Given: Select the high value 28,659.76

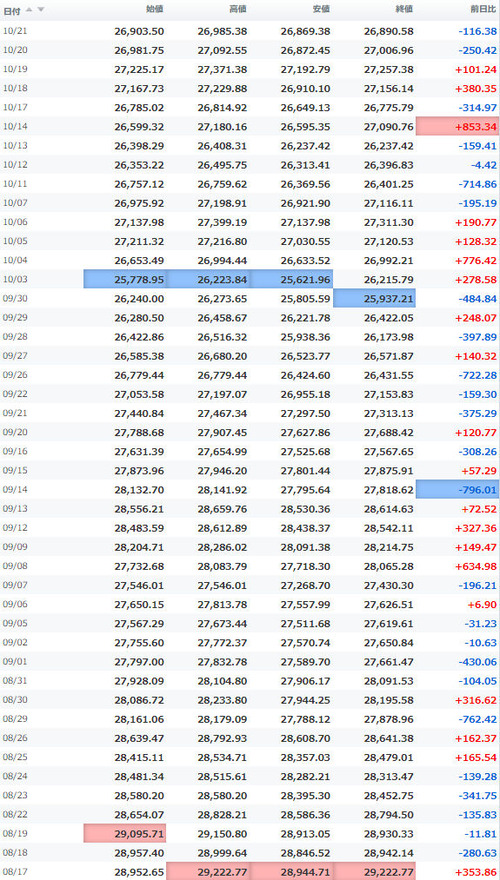Looking at the screenshot, I should (222, 508).
